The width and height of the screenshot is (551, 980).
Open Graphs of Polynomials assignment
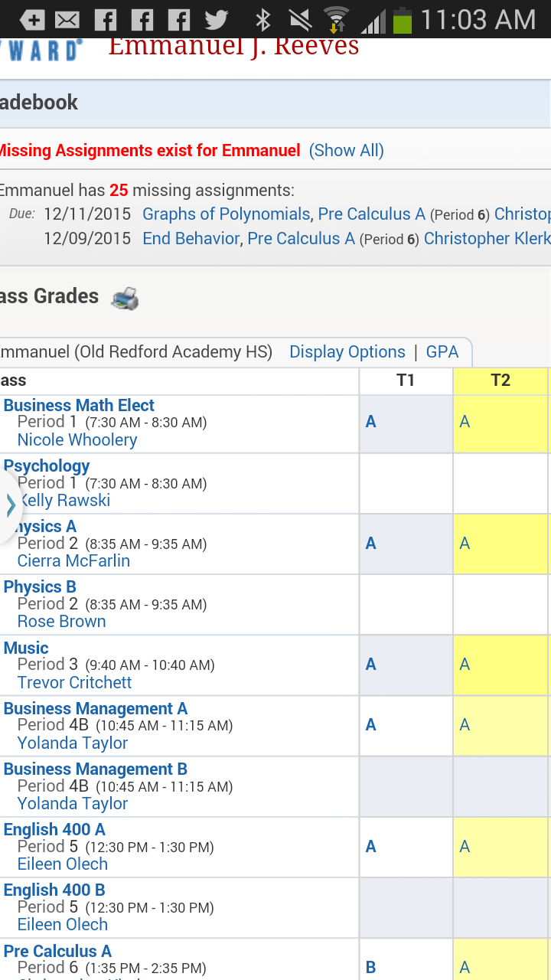coord(226,214)
